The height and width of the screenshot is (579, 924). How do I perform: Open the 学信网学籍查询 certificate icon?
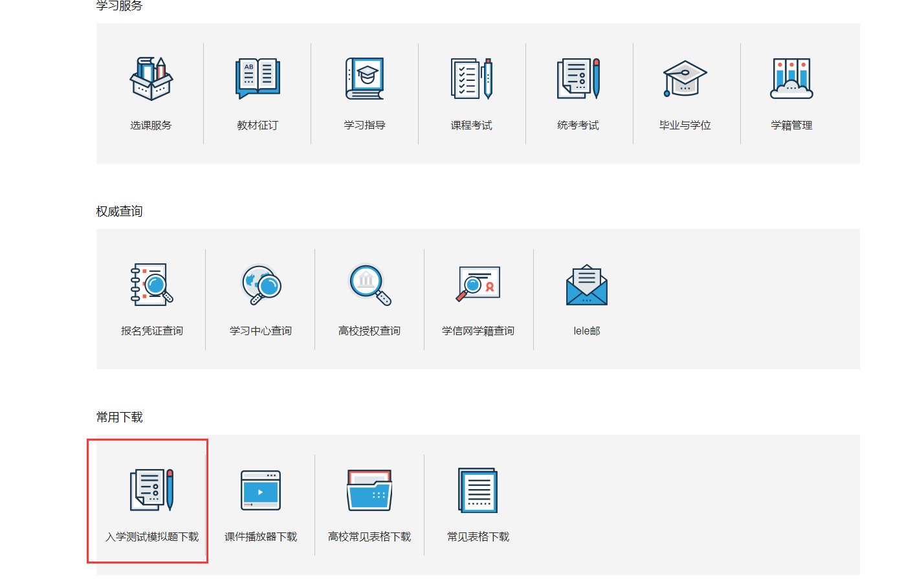tap(478, 284)
